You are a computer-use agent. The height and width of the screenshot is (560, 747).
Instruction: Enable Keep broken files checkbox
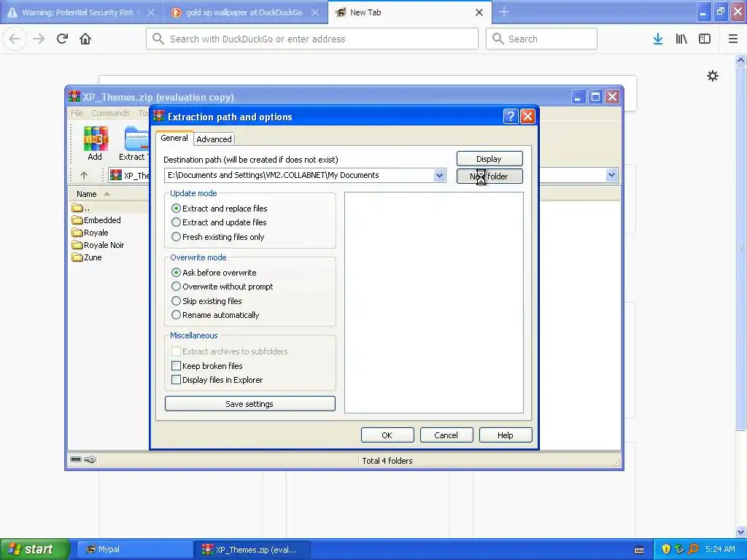pyautogui.click(x=176, y=366)
